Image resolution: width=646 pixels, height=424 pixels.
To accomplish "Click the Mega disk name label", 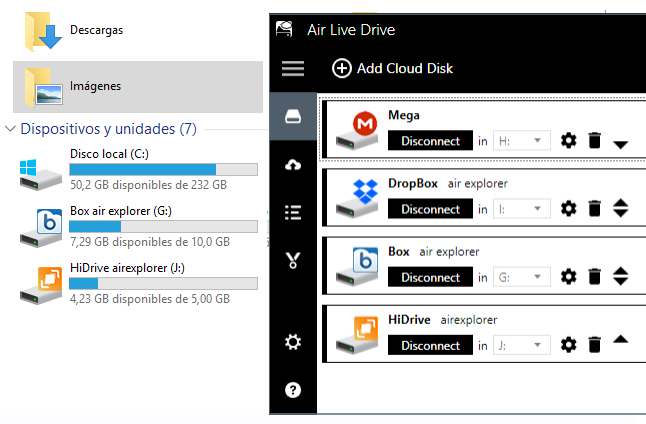I will coord(404,115).
